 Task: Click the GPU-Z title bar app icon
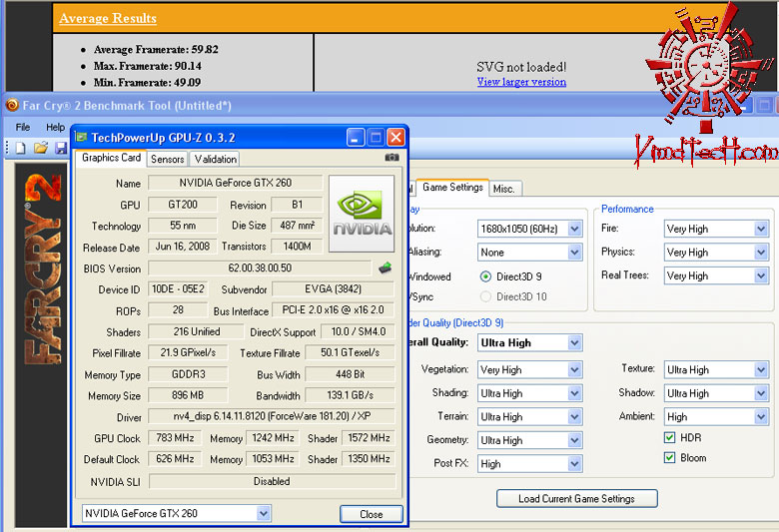pyautogui.click(x=82, y=137)
